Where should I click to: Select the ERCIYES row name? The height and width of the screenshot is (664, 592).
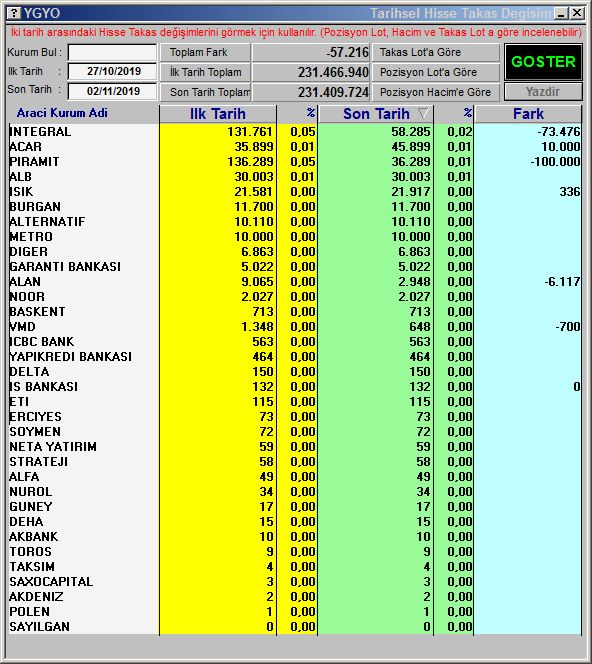tap(36, 417)
